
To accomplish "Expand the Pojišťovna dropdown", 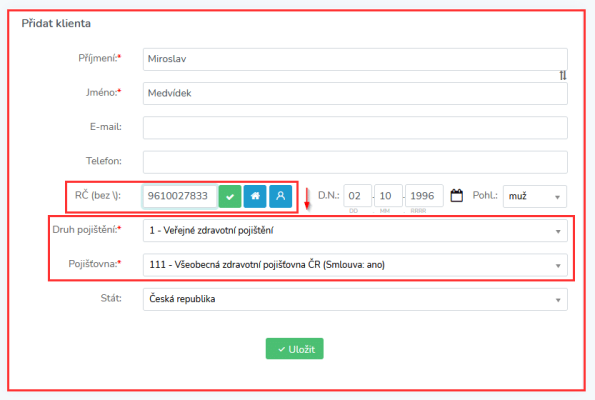I will [355, 265].
